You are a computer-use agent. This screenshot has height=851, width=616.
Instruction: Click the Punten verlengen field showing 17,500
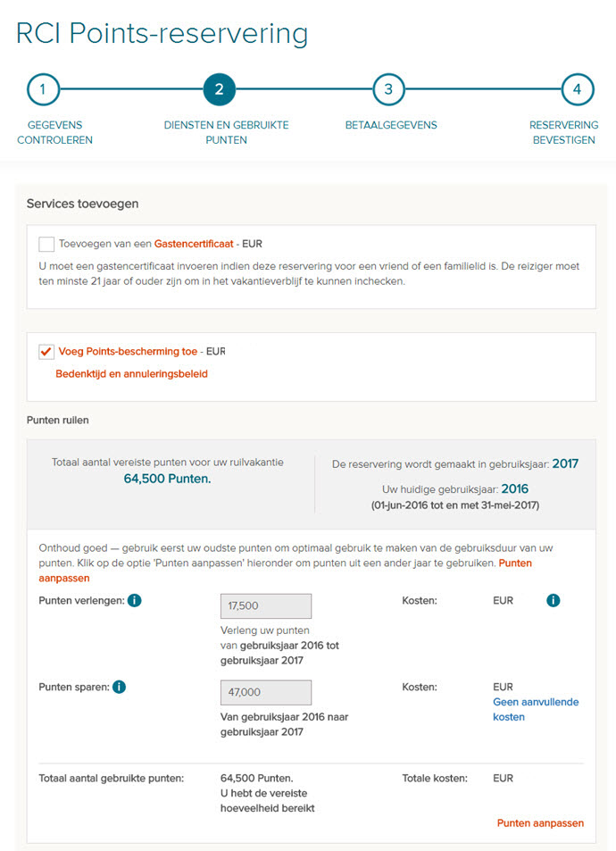pos(266,606)
